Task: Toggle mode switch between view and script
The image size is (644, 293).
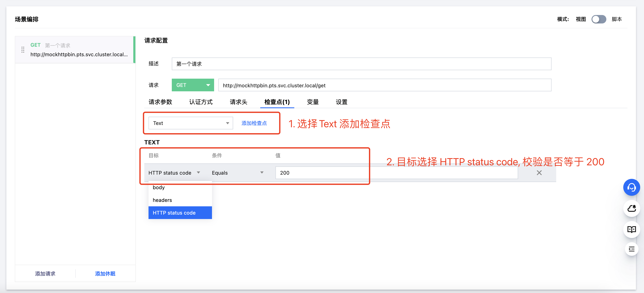Action: coord(599,19)
